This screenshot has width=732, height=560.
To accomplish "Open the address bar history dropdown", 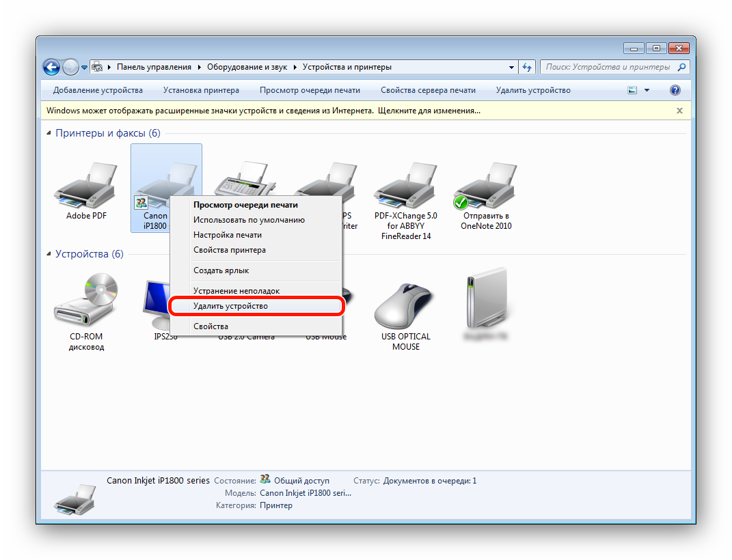I will coord(512,68).
